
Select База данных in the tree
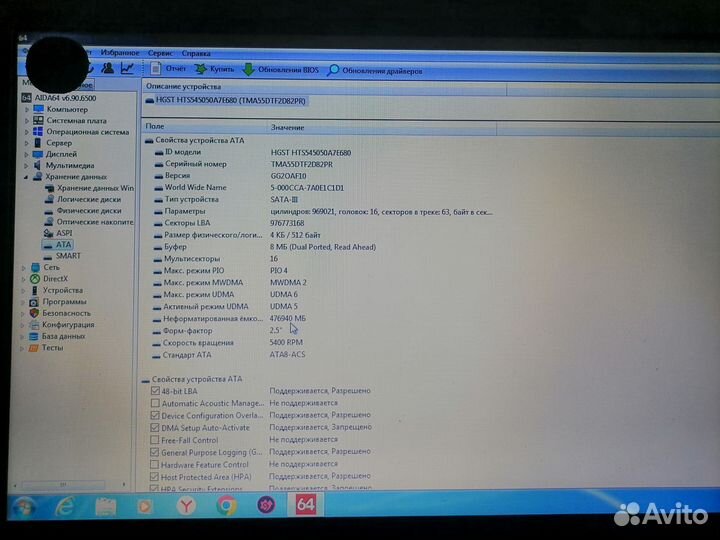(56, 336)
